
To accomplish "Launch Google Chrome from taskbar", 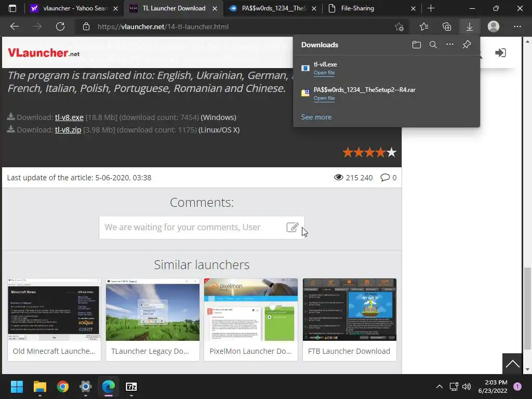I will pos(63,387).
